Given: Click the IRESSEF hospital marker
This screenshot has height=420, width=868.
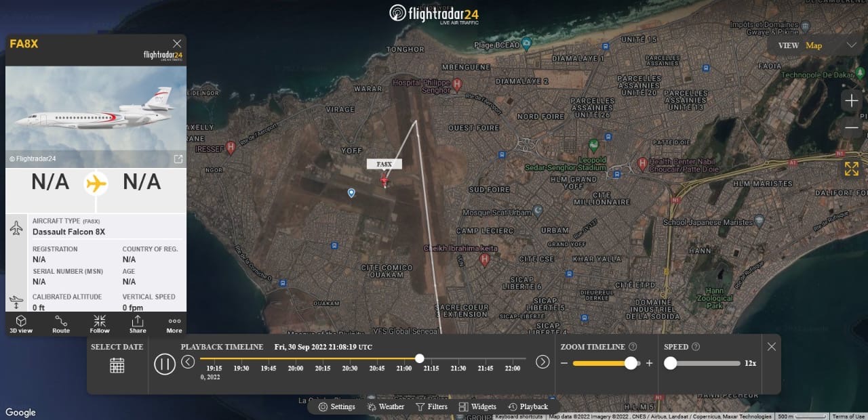Looking at the screenshot, I should click(x=231, y=147).
